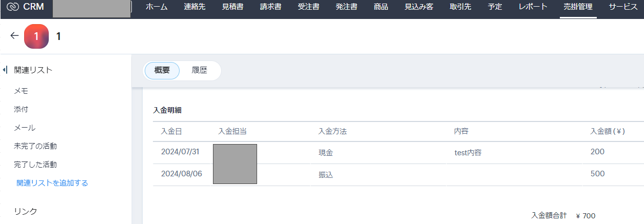This screenshot has width=644, height=224.
Task: Collapse the 関連リスト sidebar triangle
Action: (5, 70)
